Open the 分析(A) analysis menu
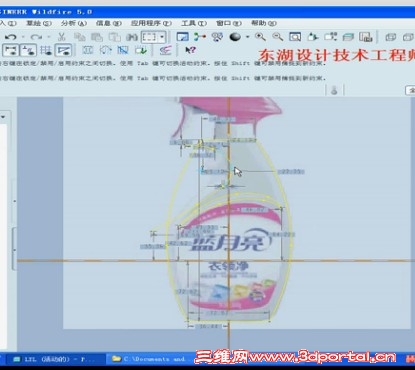 tap(74, 23)
